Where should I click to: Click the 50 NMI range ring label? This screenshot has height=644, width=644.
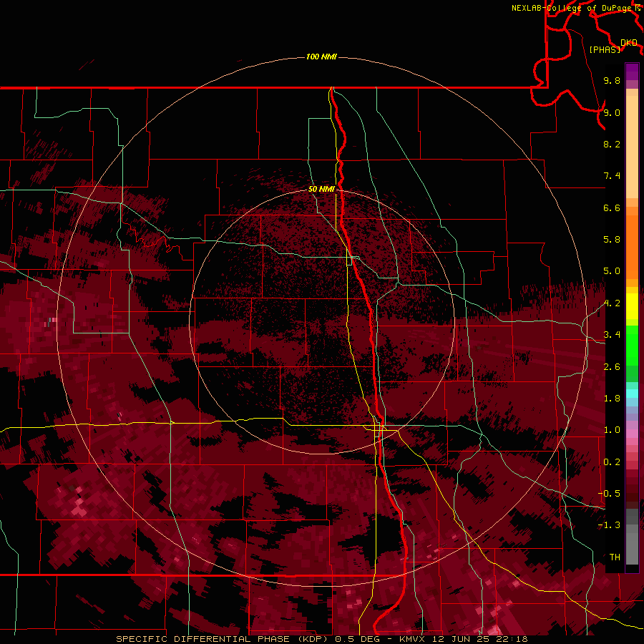click(x=321, y=189)
